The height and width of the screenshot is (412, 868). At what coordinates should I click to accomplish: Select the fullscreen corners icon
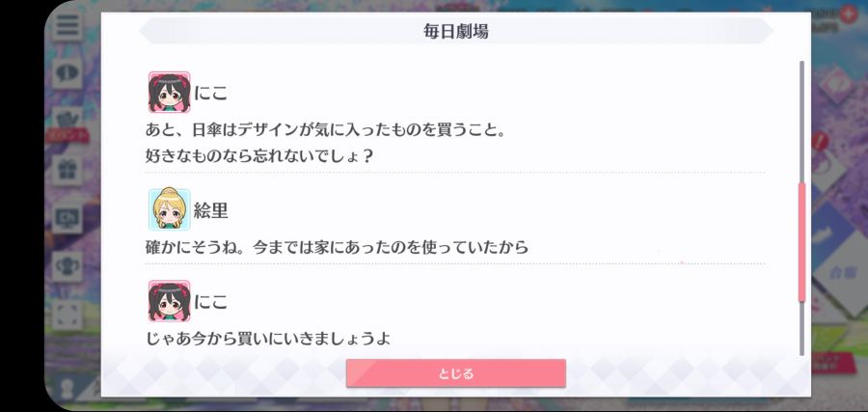(68, 314)
